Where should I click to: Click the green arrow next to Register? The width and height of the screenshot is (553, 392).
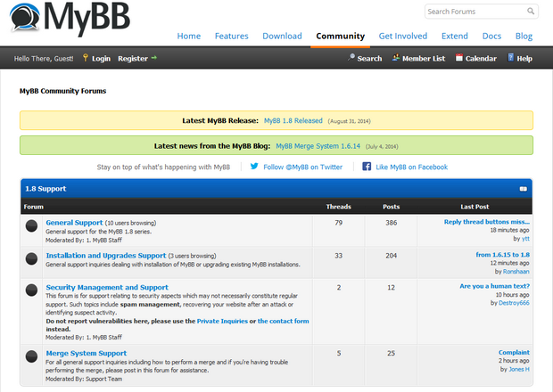click(x=154, y=58)
